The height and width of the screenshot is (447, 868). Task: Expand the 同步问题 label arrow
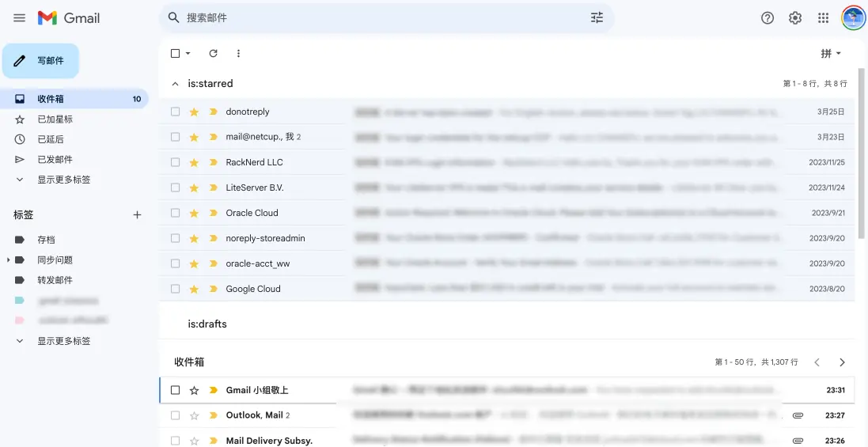8,259
